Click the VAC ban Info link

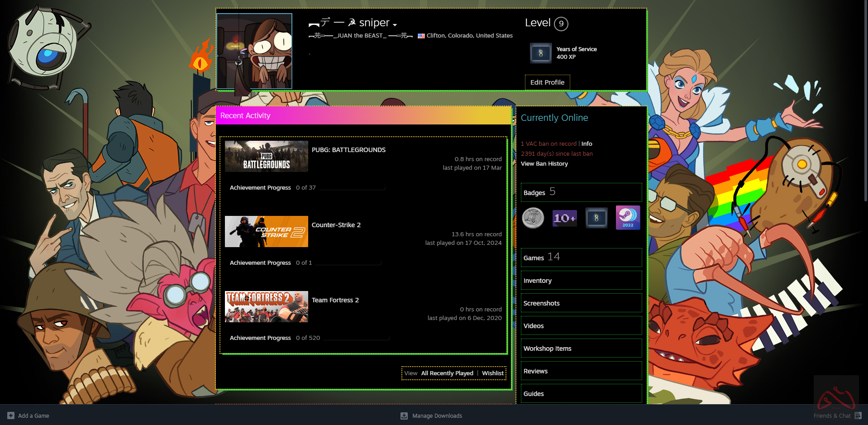tap(587, 144)
